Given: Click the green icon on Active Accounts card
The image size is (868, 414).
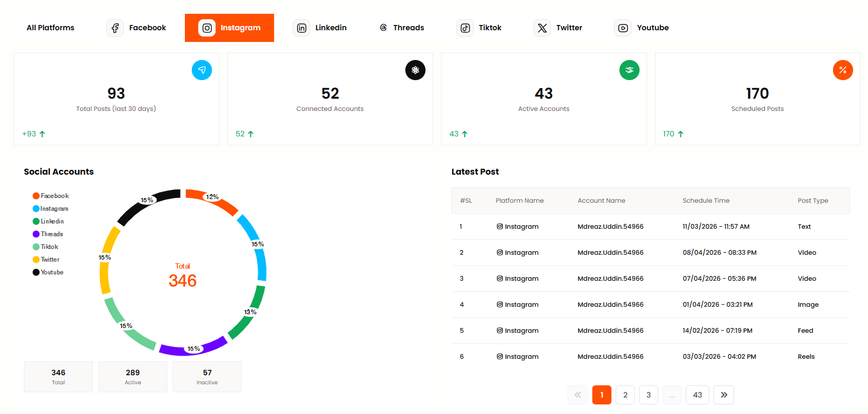Looking at the screenshot, I should click(629, 70).
